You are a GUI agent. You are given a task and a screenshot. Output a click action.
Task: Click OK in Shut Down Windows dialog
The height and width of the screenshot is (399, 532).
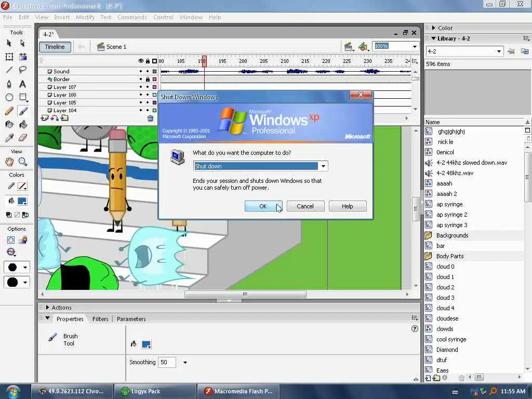tap(263, 206)
